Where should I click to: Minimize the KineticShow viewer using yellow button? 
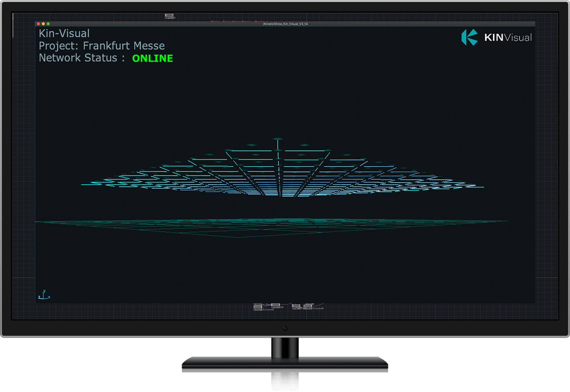point(43,24)
